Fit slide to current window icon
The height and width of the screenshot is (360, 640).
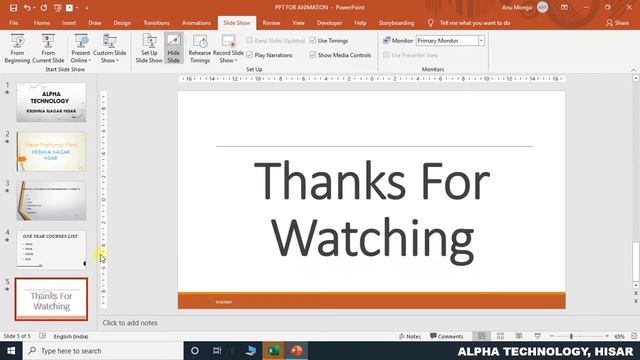point(634,336)
